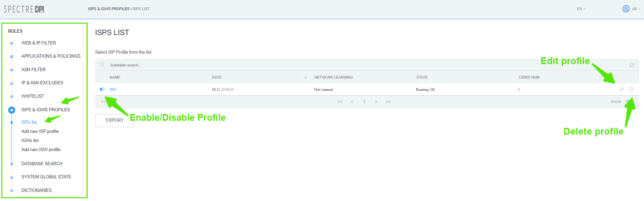The height and width of the screenshot is (201, 644).
Task: Go to the first page of results
Action: pyautogui.click(x=340, y=102)
